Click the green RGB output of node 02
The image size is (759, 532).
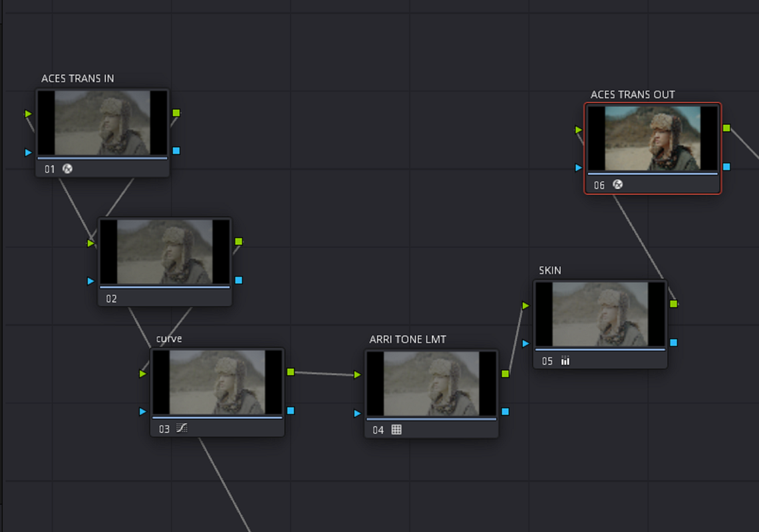(239, 241)
